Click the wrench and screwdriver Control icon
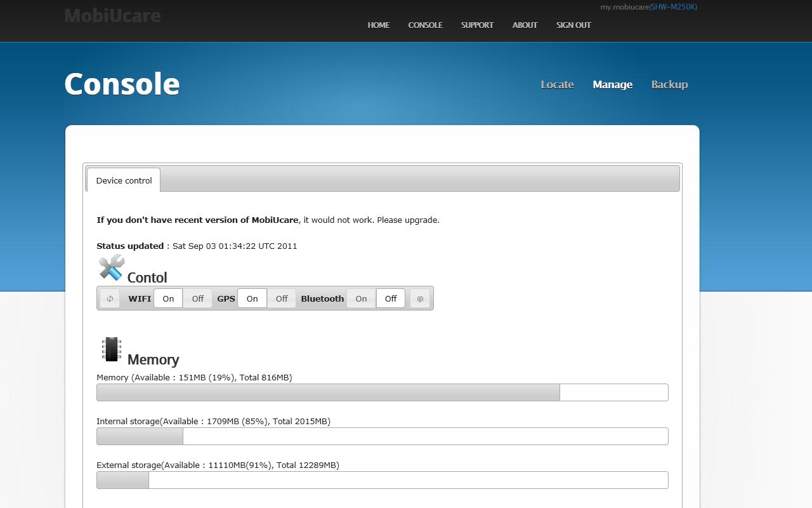812x508 pixels. [112, 267]
